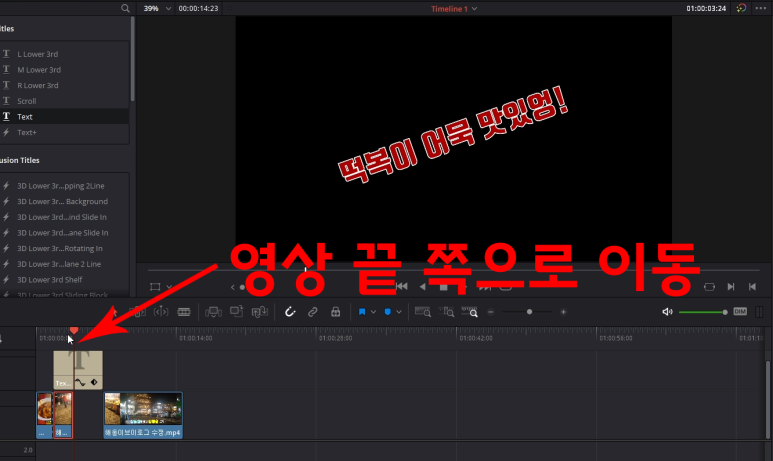Toggle match frame icon in viewer

click(709, 286)
